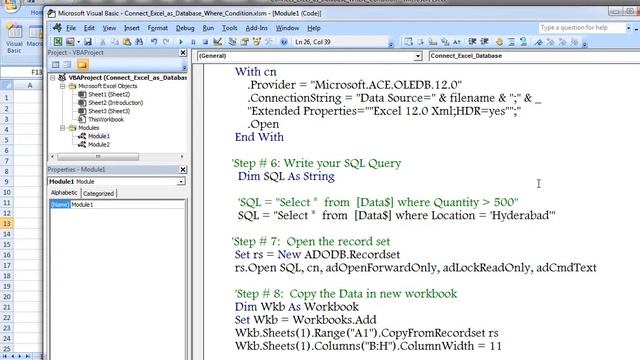Click the Insert UserForm toolbar icon
The height and width of the screenshot is (360, 640).
(x=70, y=42)
